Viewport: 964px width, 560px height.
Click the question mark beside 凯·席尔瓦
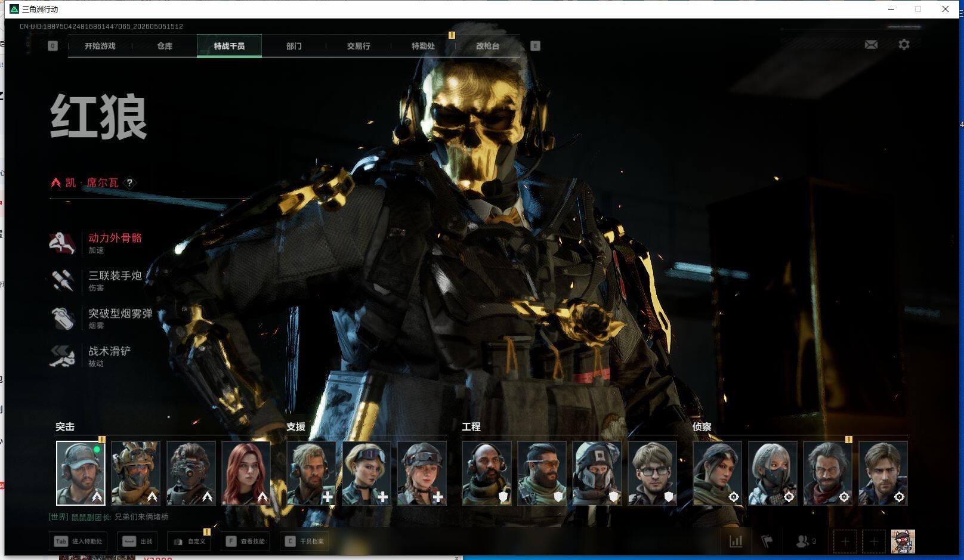pyautogui.click(x=129, y=182)
